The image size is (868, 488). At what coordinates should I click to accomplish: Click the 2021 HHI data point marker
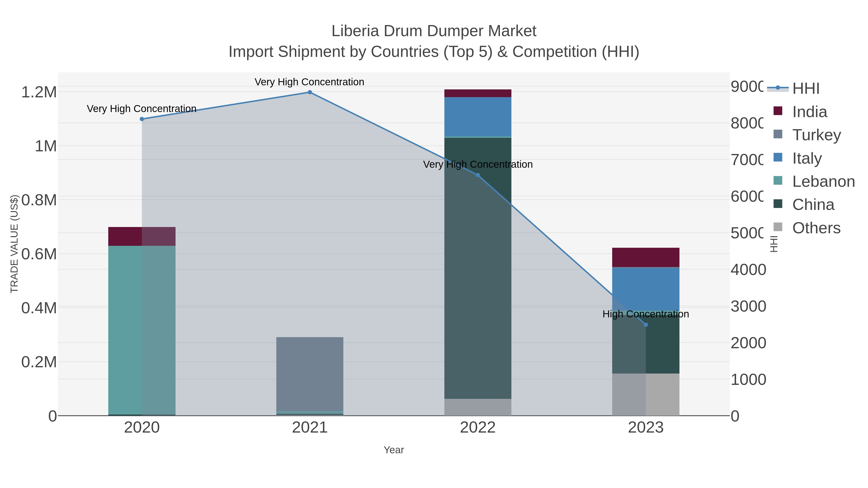(310, 92)
